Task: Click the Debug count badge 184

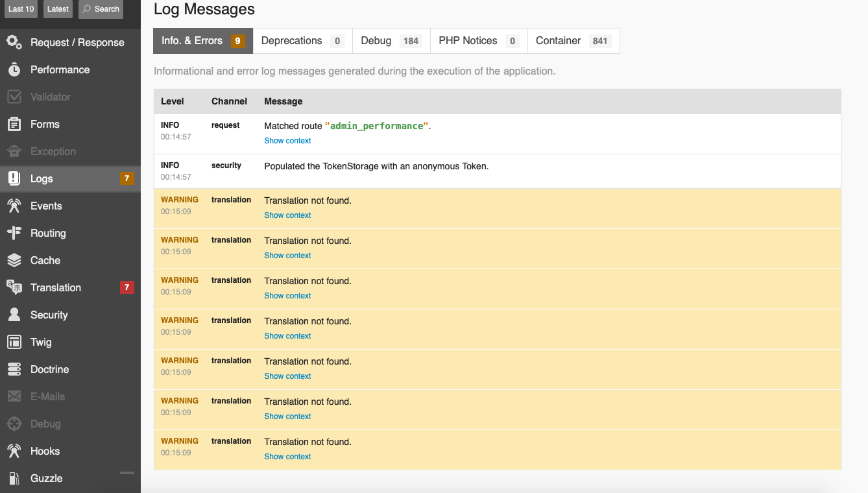Action: [x=411, y=41]
